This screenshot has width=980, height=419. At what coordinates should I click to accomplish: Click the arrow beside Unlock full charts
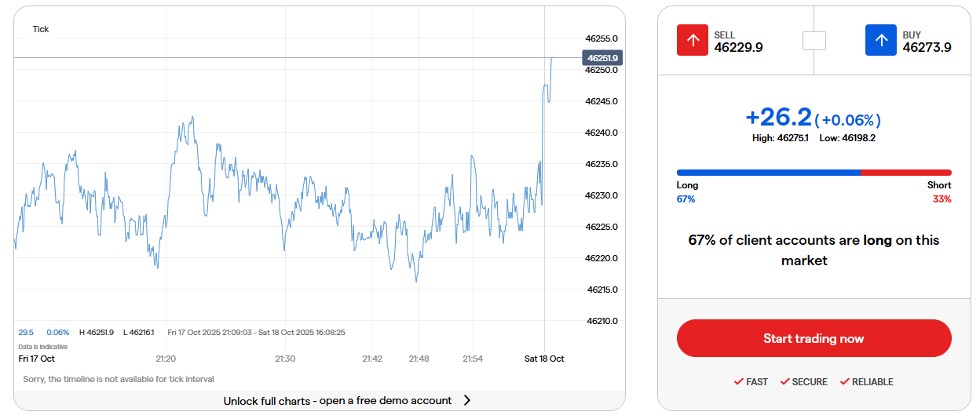[467, 401]
